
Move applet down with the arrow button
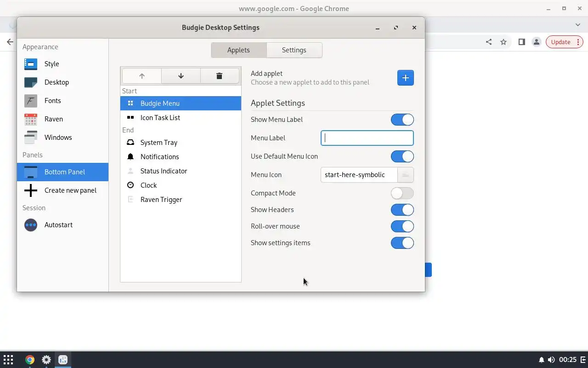coord(181,76)
